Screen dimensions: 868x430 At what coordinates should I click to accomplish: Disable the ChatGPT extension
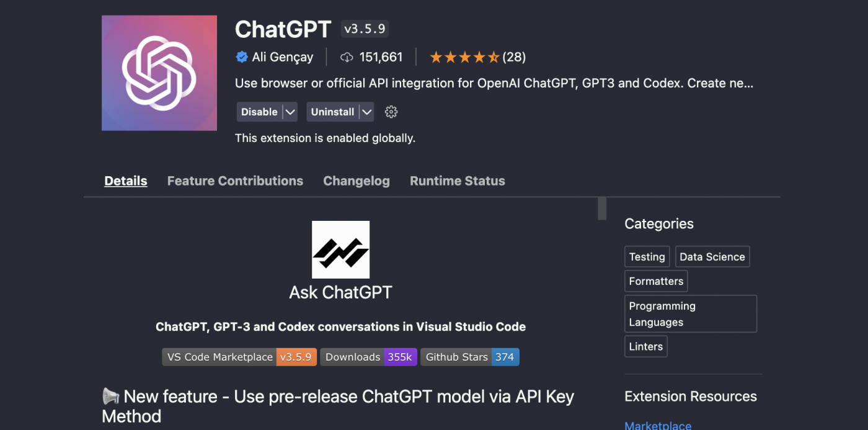pyautogui.click(x=259, y=112)
